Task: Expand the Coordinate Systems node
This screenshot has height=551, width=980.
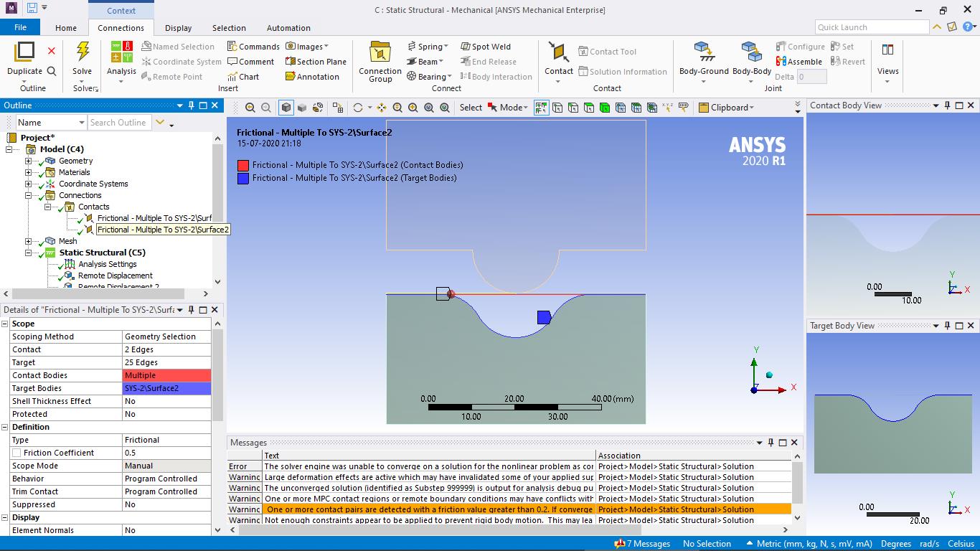Action: tap(29, 184)
